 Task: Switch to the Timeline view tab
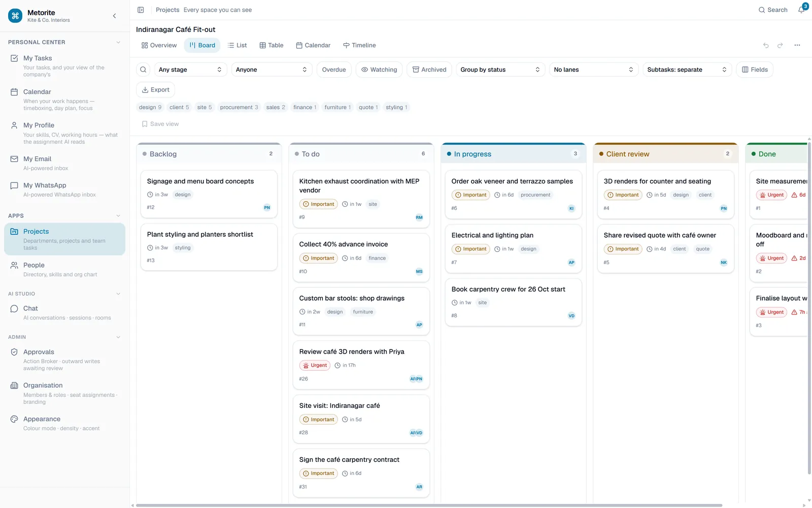coord(359,45)
